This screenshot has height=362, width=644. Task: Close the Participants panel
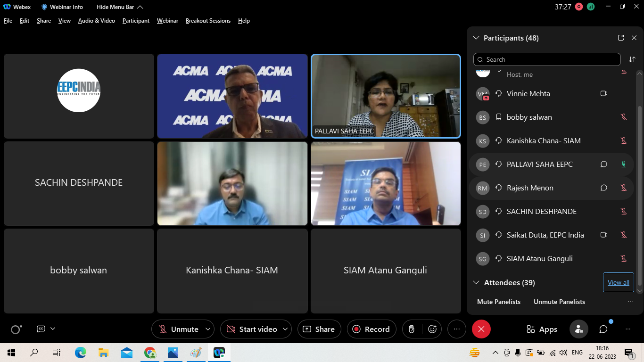634,38
